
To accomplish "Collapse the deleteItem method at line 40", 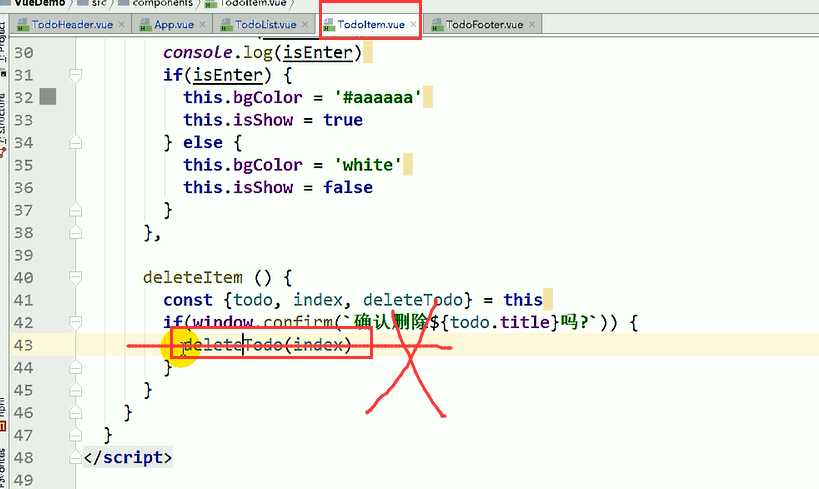I will [75, 277].
